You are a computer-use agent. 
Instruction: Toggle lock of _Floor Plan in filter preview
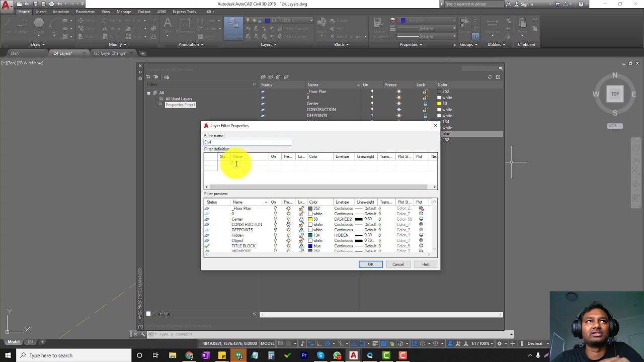[x=301, y=209]
